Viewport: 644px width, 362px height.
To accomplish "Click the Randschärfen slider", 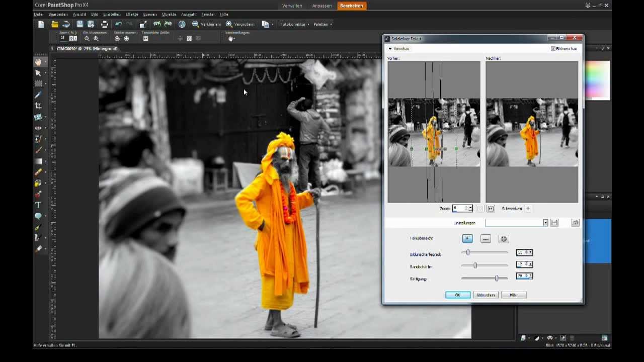I will point(485,265).
